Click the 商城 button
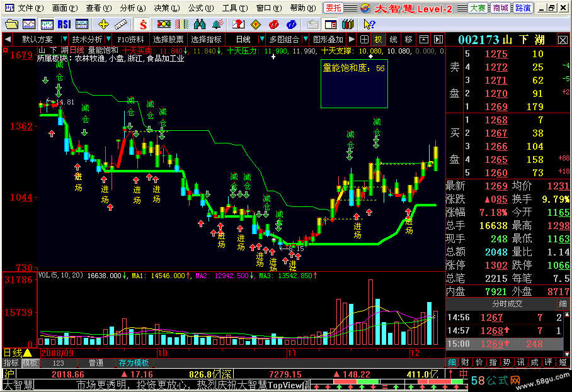Viewport: 572px width, 392px height. point(500,8)
